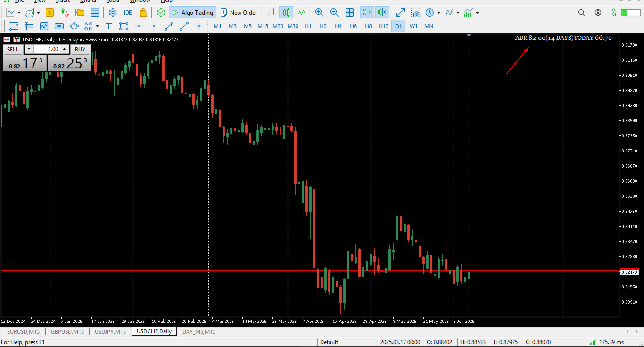Select the crosshair tool

(x=200, y=26)
